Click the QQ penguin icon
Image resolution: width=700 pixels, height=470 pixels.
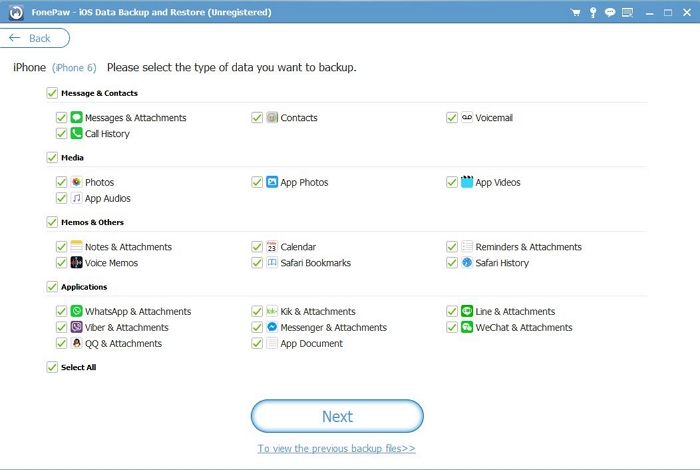[76, 343]
